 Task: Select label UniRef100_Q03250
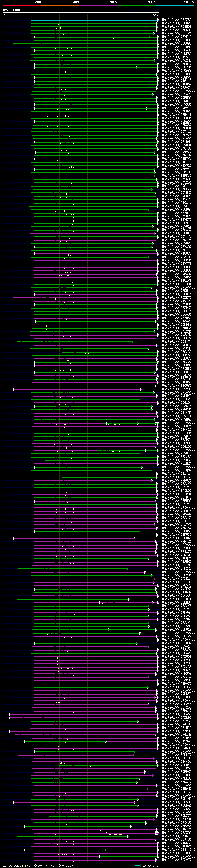point(177,335)
